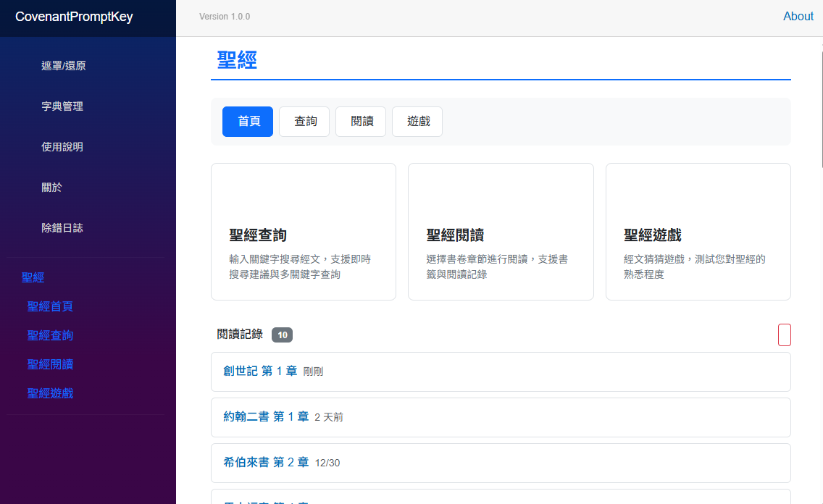Click the red-outlined clear button beside 閱讀記錄
Screen dimensions: 823x504
click(784, 335)
